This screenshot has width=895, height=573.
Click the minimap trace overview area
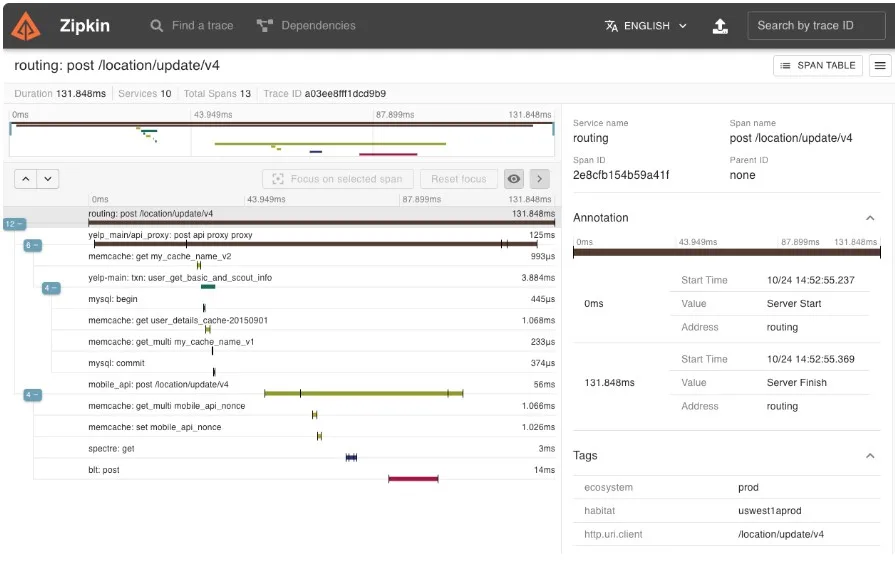282,138
